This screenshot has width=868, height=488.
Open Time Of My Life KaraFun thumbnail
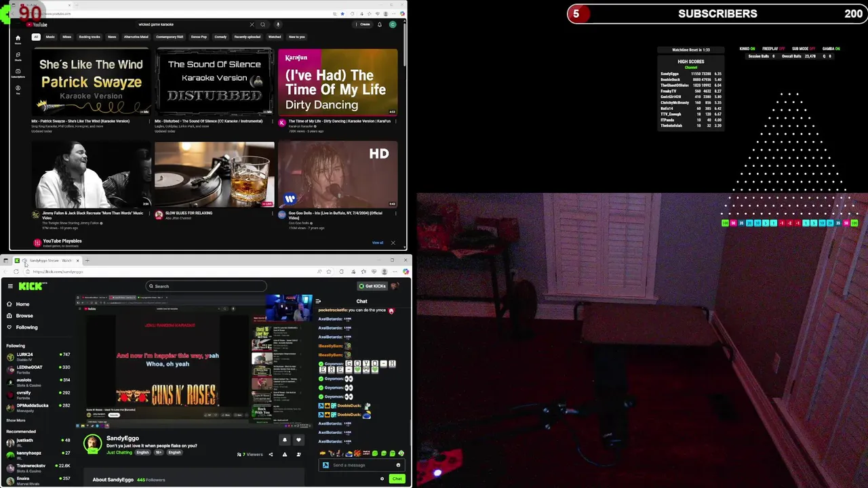point(338,81)
